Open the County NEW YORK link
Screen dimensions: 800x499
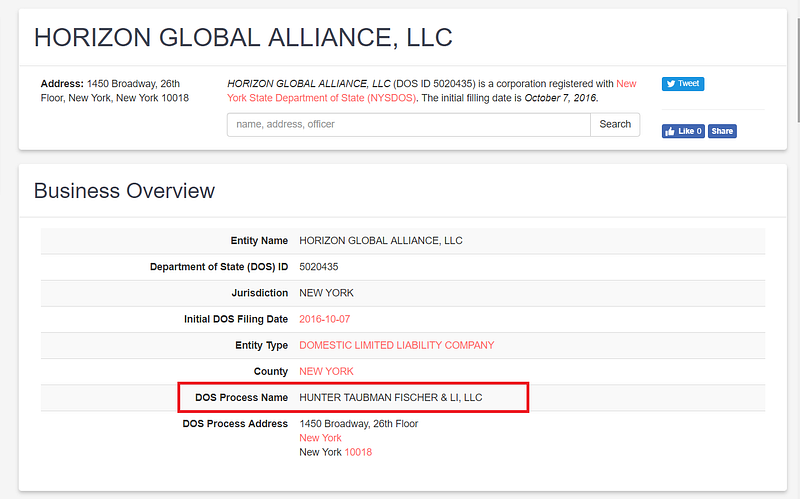326,371
